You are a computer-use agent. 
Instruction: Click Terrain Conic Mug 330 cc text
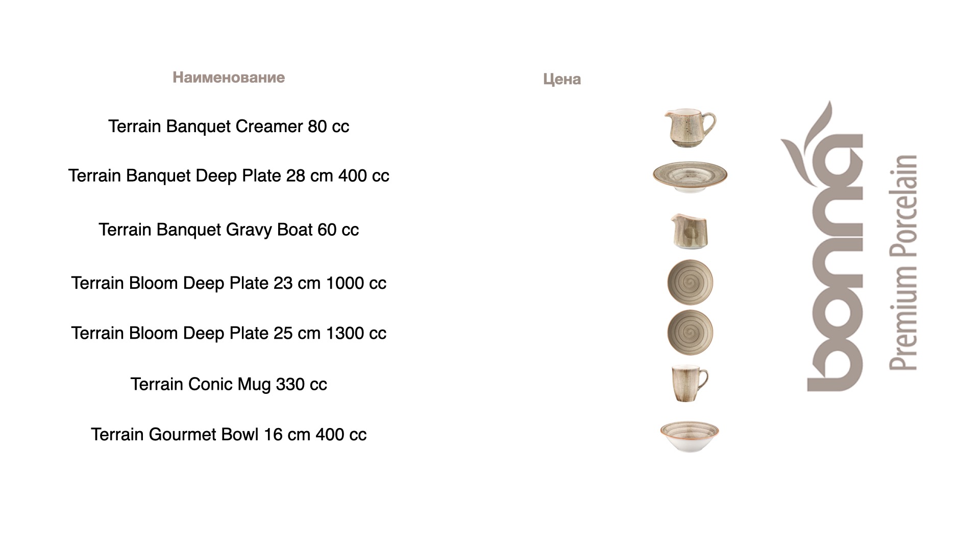229,384
